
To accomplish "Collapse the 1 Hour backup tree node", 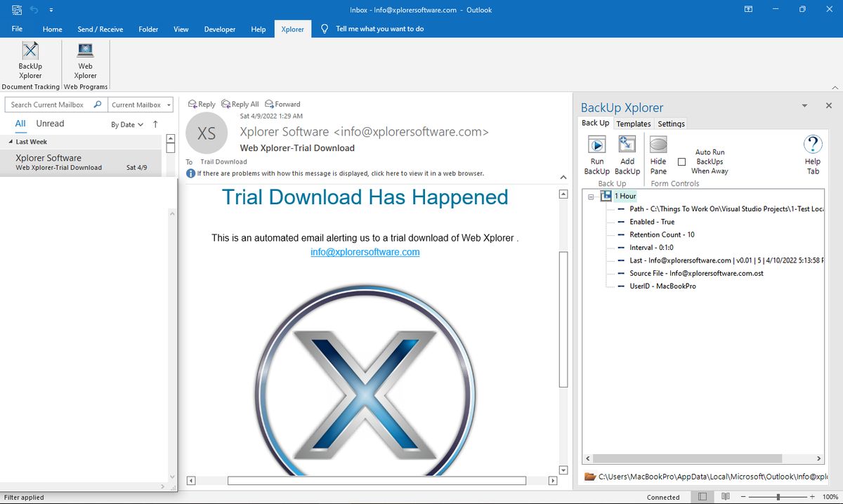I will point(590,196).
